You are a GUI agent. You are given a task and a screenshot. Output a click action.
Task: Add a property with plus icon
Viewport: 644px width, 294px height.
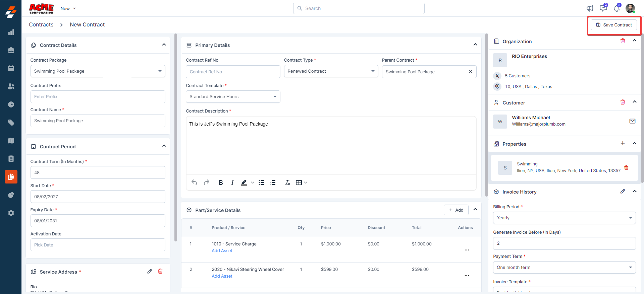pyautogui.click(x=623, y=143)
